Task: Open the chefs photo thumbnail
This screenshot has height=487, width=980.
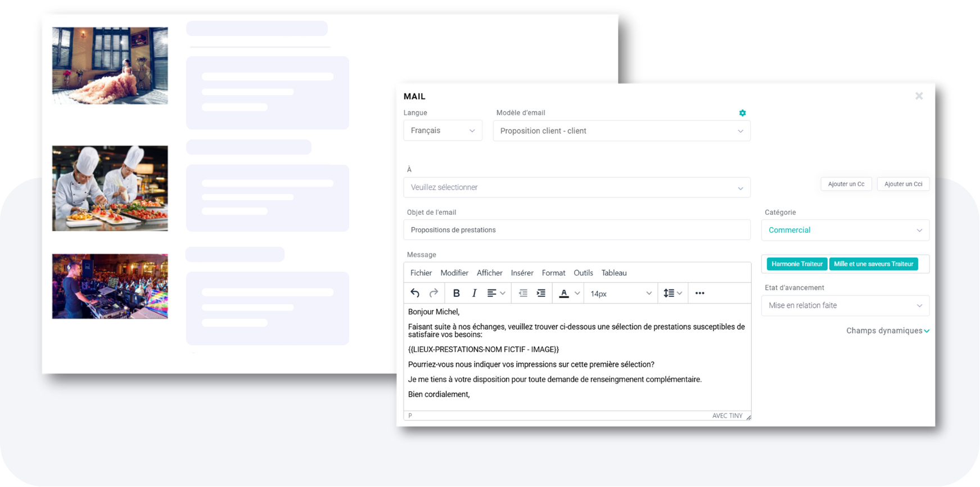Action: coord(110,188)
